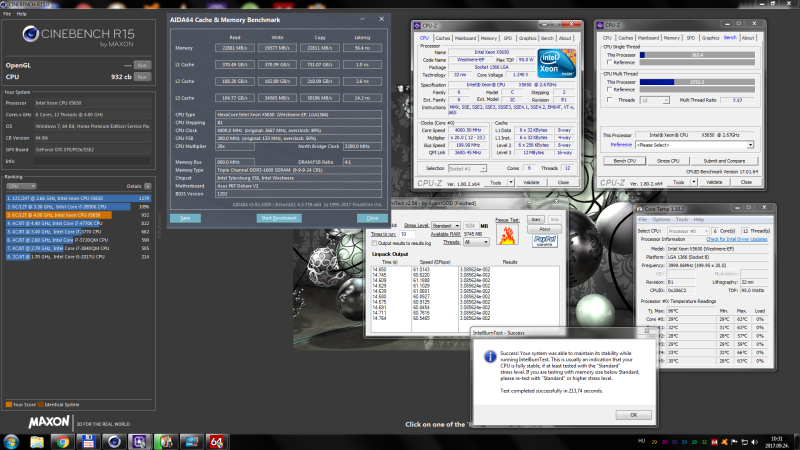Click Submit and Compare in CPU-Z

(724, 161)
